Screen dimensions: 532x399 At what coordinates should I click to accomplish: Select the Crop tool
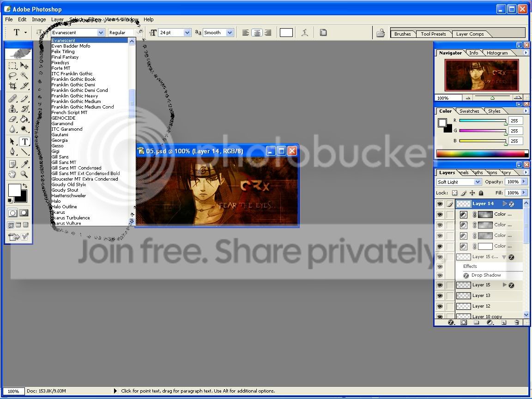coord(12,85)
